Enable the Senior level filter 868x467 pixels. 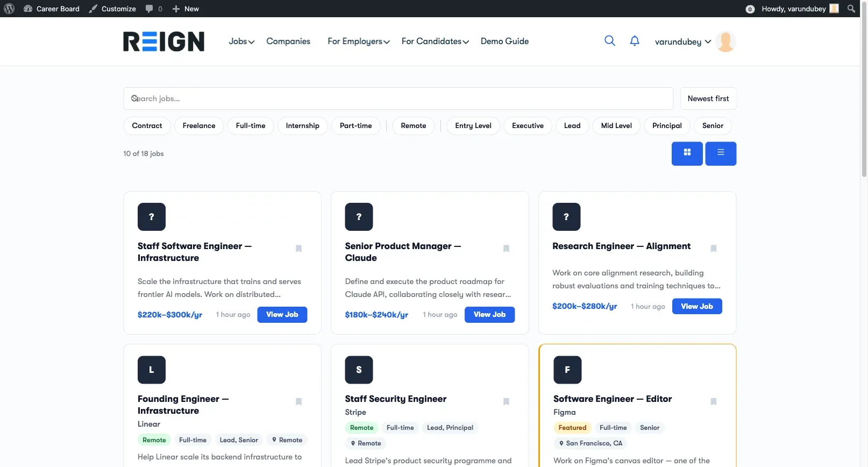pos(713,126)
